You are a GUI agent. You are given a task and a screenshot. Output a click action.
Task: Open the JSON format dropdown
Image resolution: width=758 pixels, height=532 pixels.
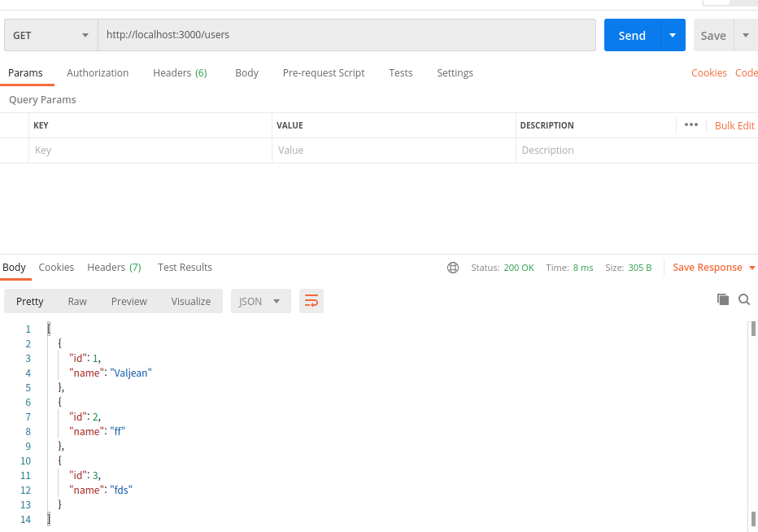tap(260, 301)
